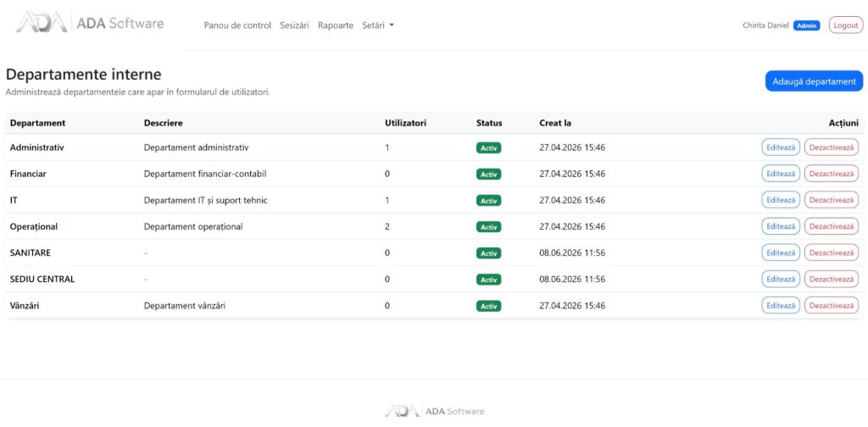Edit the IT department row
The width and height of the screenshot is (868, 427).
[781, 200]
